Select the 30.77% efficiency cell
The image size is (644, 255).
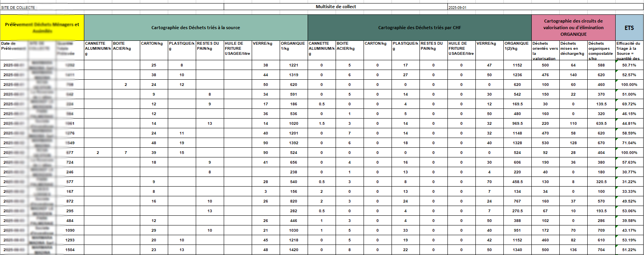click(629, 172)
